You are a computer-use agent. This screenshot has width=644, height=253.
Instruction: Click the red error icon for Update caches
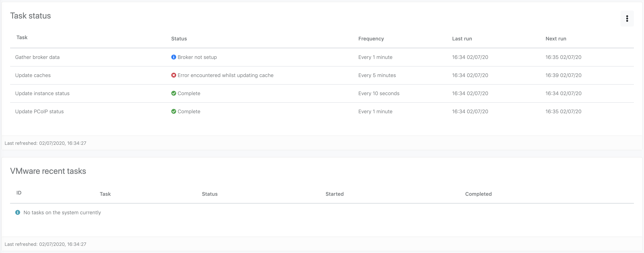(174, 75)
